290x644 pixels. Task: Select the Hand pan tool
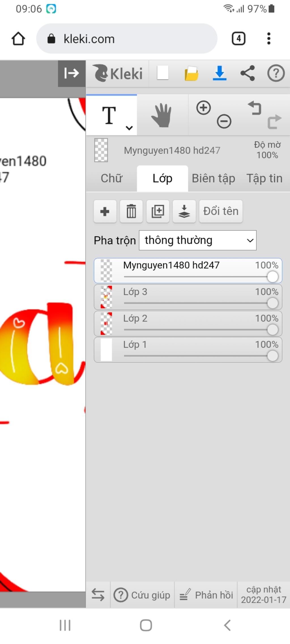[162, 115]
